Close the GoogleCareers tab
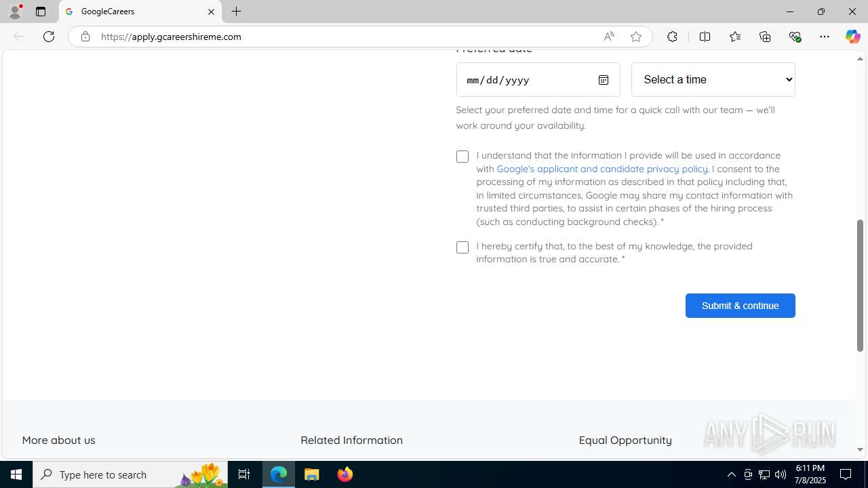 [x=211, y=12]
